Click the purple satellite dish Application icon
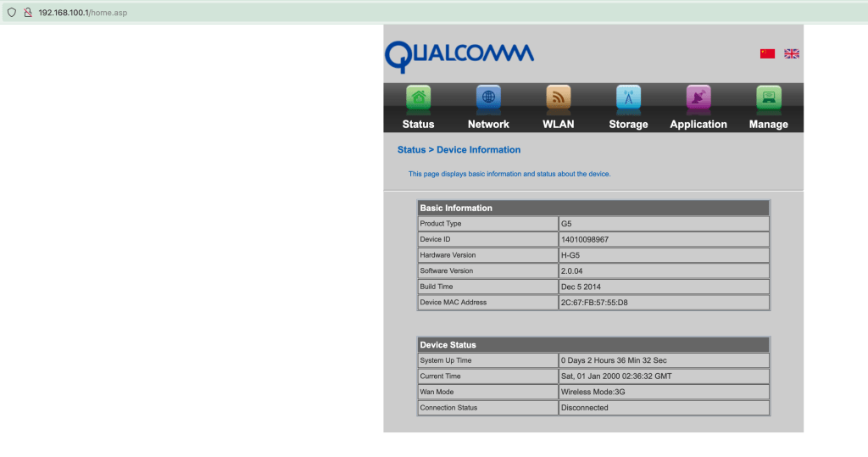The height and width of the screenshot is (457, 868). pyautogui.click(x=698, y=98)
